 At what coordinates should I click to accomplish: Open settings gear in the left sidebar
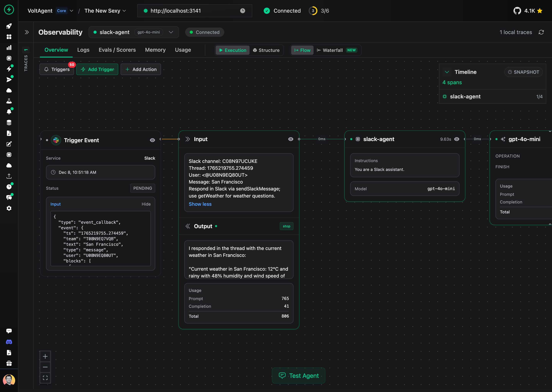coord(9,208)
